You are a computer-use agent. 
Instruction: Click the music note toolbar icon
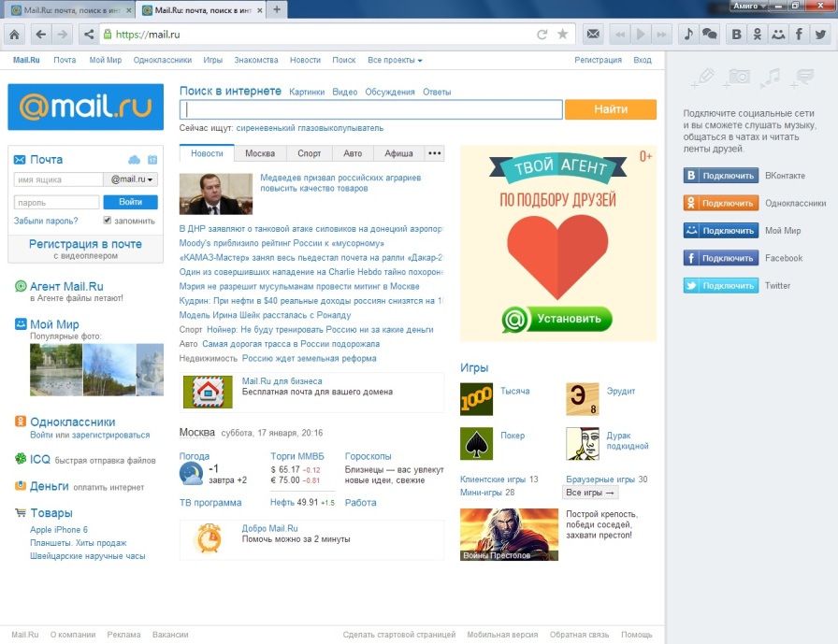coord(688,35)
